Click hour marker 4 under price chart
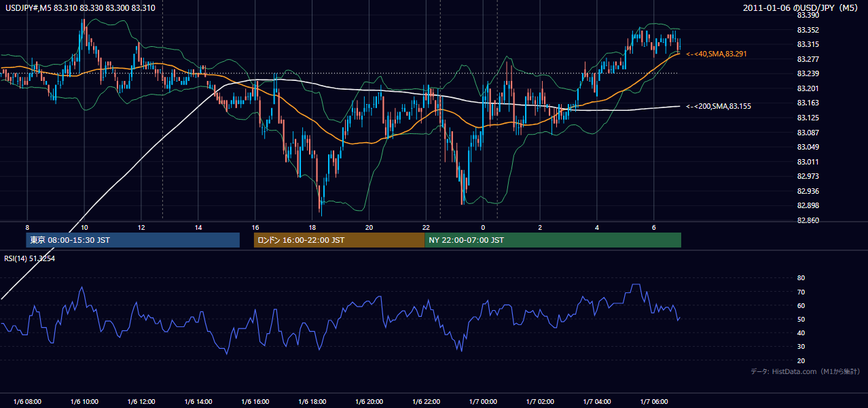The width and height of the screenshot is (868, 408). pyautogui.click(x=597, y=227)
